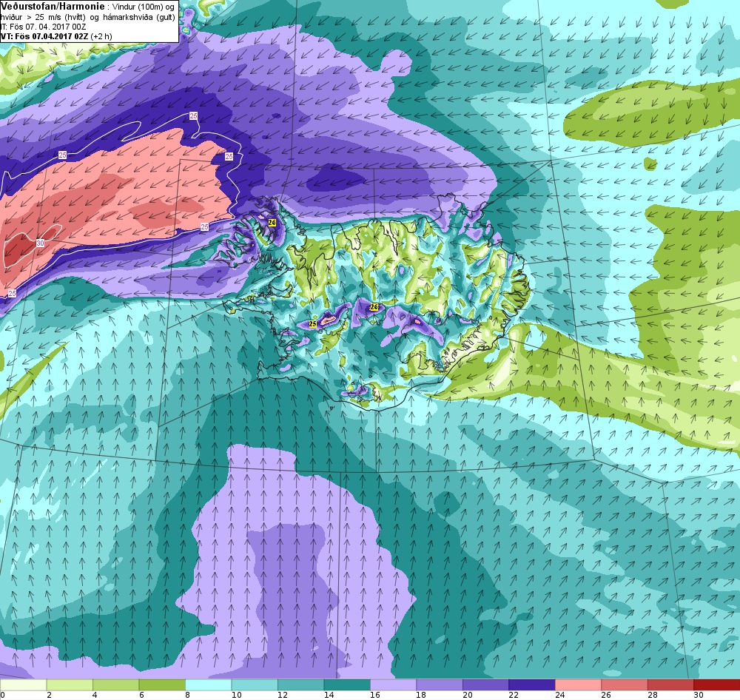Click the legend scale number 14
Viewport: 740px width, 700px height.
pyautogui.click(x=329, y=695)
